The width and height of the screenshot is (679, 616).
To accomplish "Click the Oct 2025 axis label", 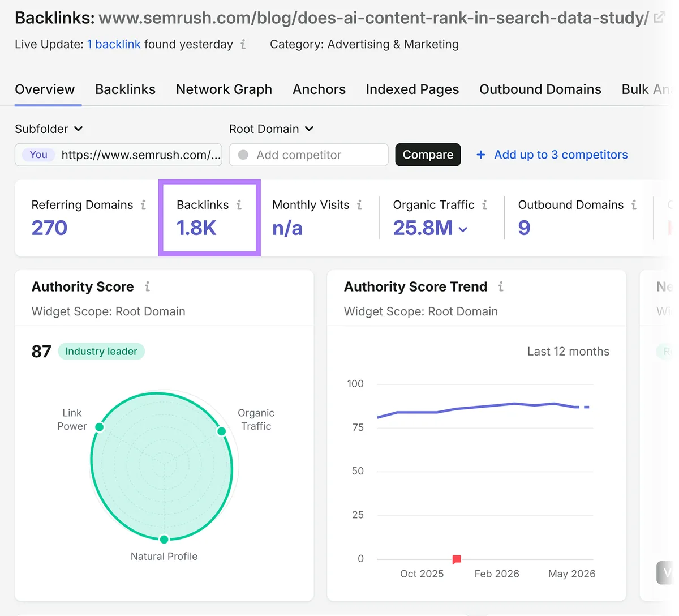I will click(422, 574).
